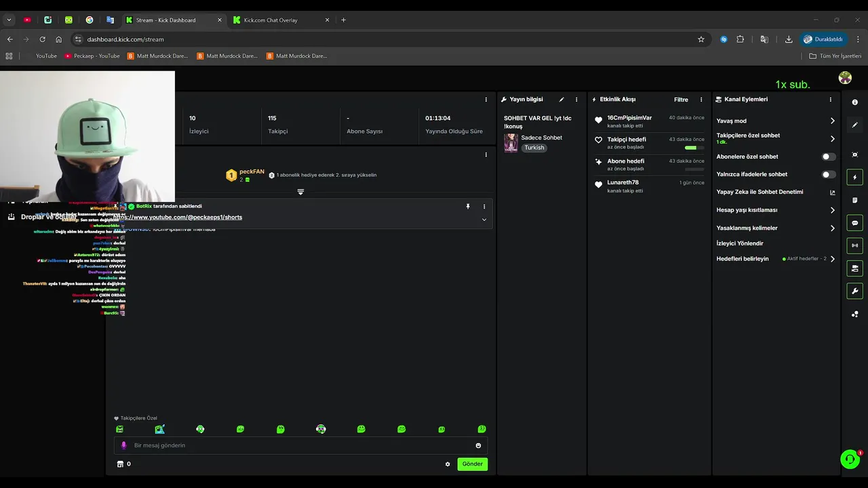Open the Kanal Eylemleri panel three-dot menu

click(x=830, y=100)
